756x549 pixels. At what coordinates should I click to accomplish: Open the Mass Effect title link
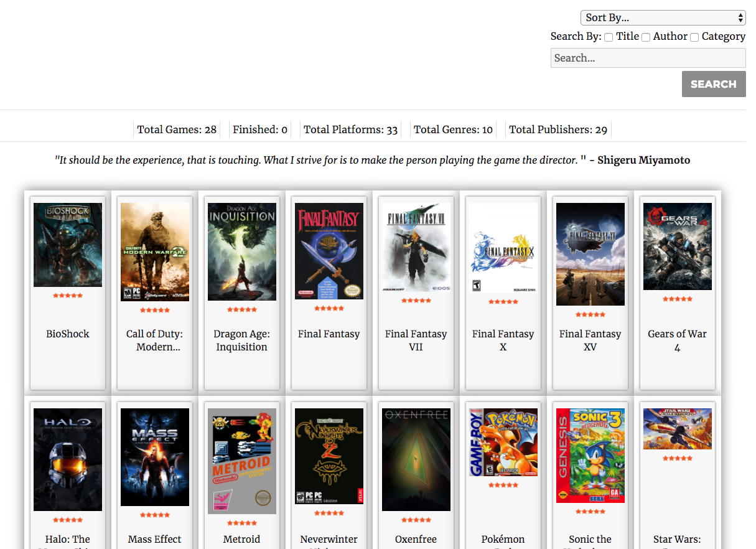tap(155, 540)
